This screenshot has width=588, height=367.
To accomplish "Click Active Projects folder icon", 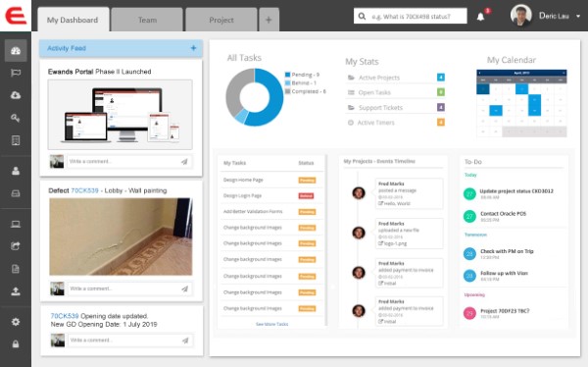I will 351,78.
